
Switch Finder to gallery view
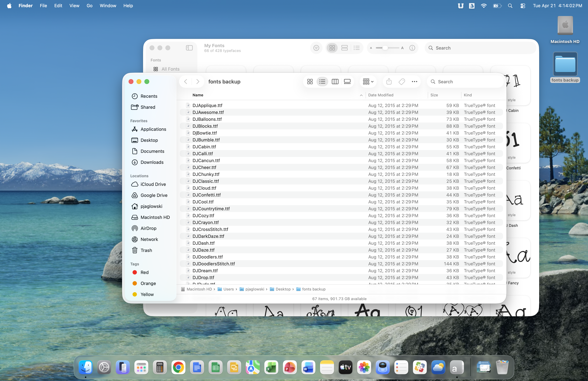tap(347, 82)
